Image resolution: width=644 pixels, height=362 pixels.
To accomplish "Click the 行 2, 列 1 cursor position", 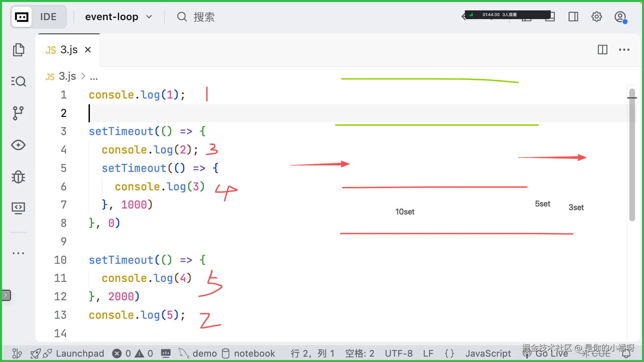I will (312, 353).
